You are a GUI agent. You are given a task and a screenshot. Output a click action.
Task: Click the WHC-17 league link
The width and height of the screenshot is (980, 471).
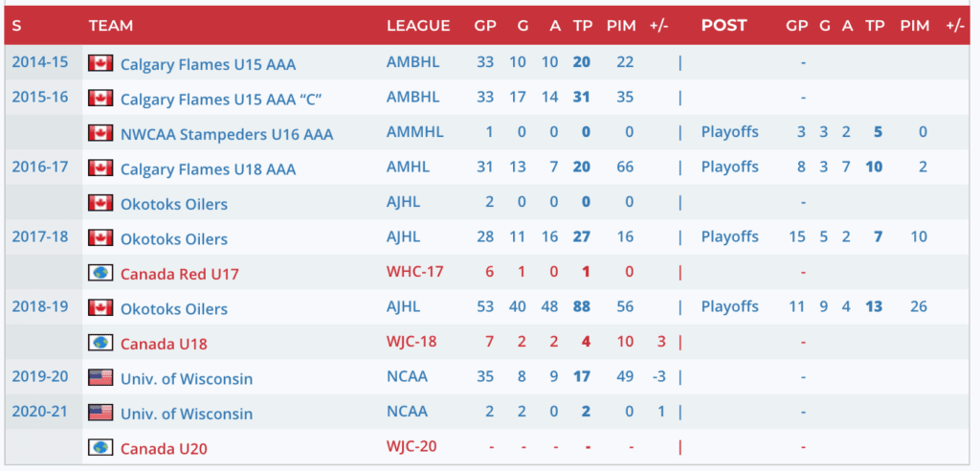click(415, 272)
